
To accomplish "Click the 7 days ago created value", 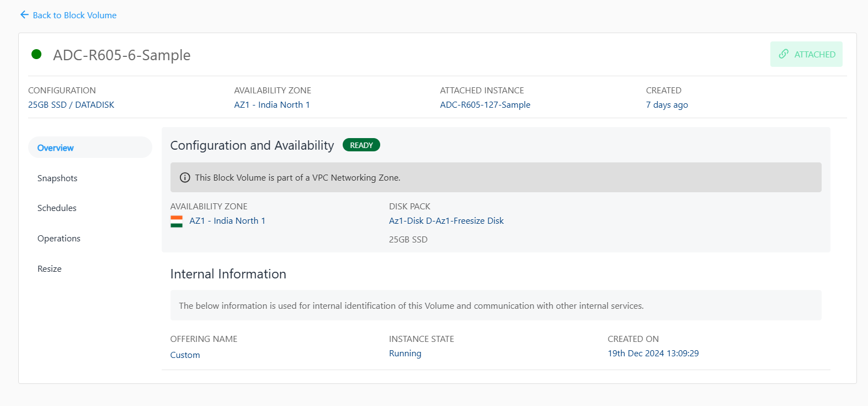I will pyautogui.click(x=667, y=105).
